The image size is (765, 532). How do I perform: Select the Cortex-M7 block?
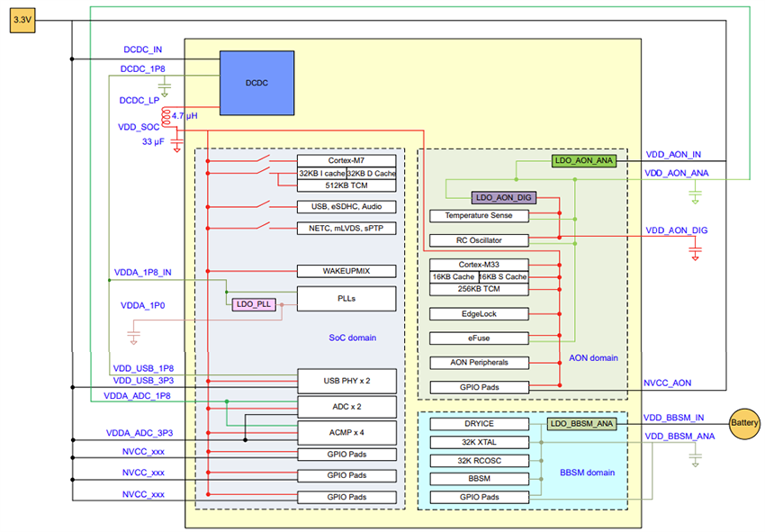[x=346, y=158]
